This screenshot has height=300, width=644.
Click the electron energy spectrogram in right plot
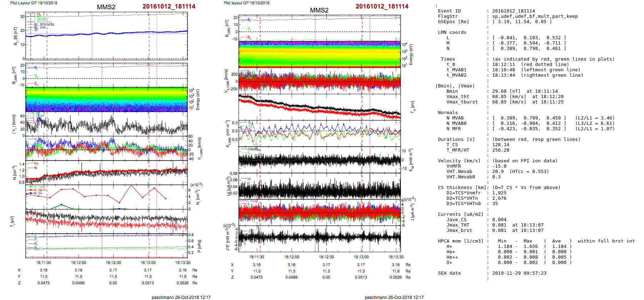point(320,54)
